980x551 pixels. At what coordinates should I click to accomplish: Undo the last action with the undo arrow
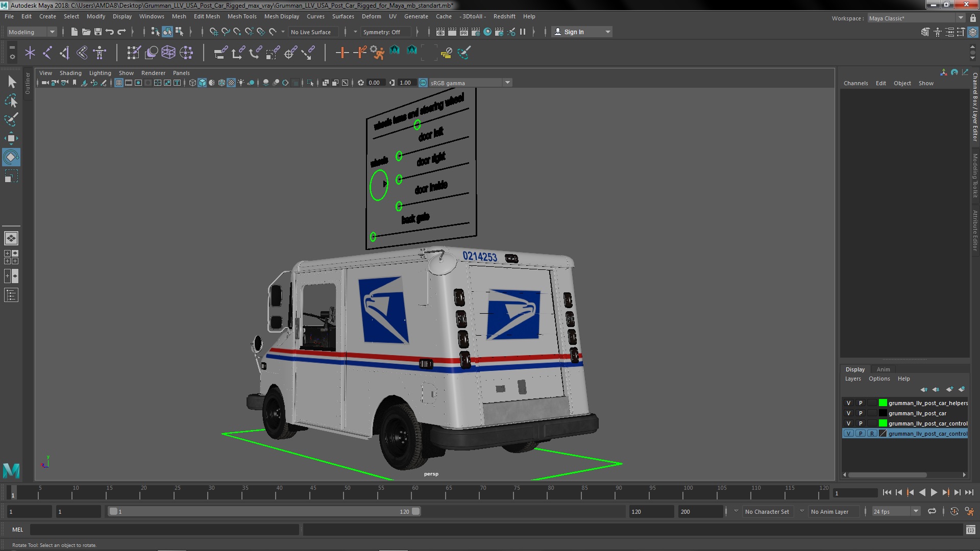click(110, 32)
